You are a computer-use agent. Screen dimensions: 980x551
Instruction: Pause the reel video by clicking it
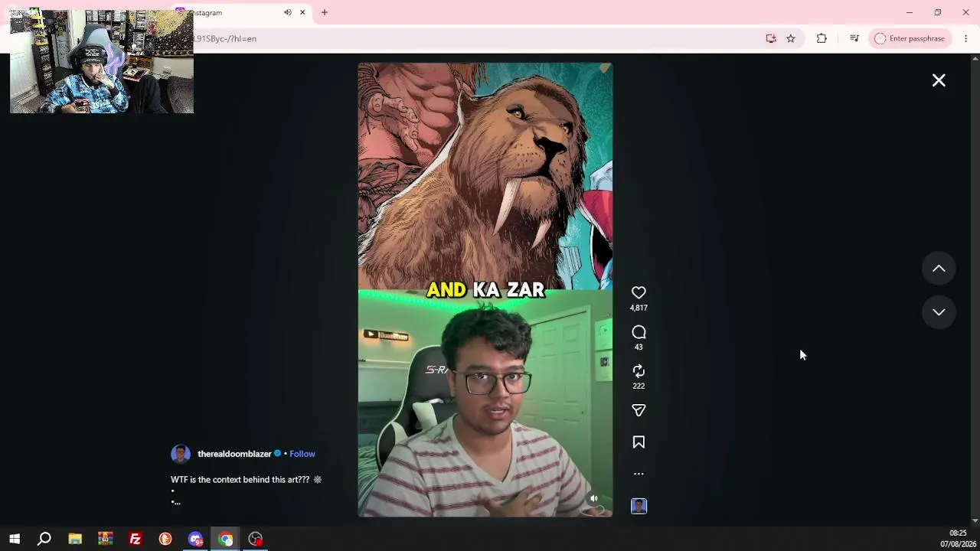485,289
